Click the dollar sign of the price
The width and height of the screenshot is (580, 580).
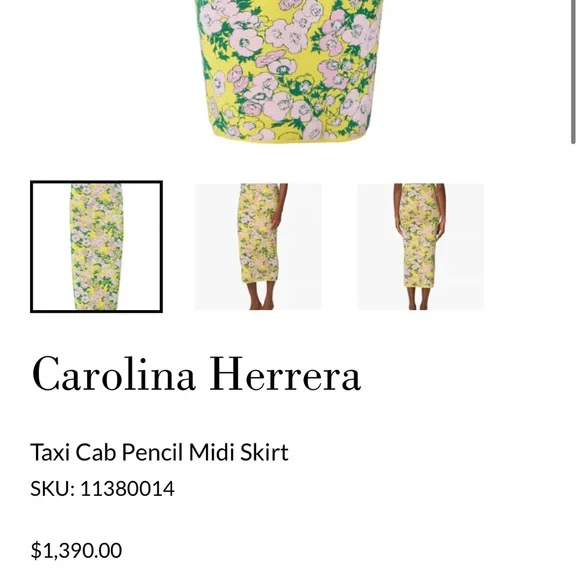(x=36, y=550)
